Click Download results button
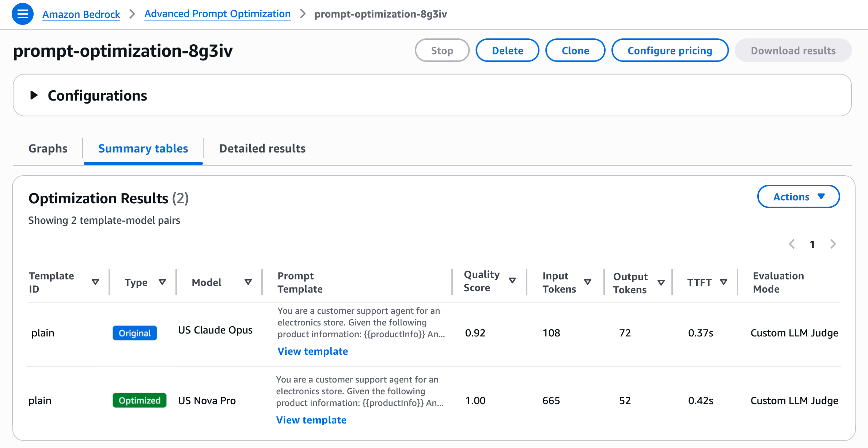868x448 pixels. pyautogui.click(x=793, y=50)
